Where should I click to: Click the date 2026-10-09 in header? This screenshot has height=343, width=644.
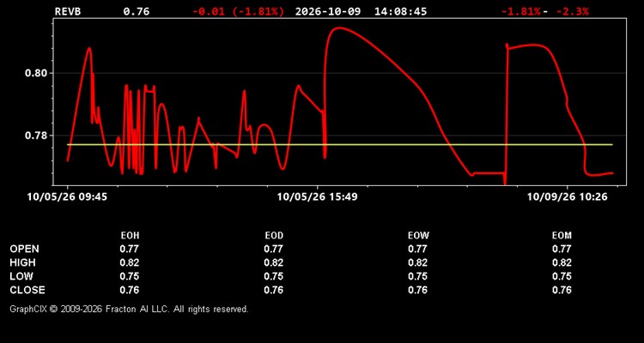click(328, 11)
